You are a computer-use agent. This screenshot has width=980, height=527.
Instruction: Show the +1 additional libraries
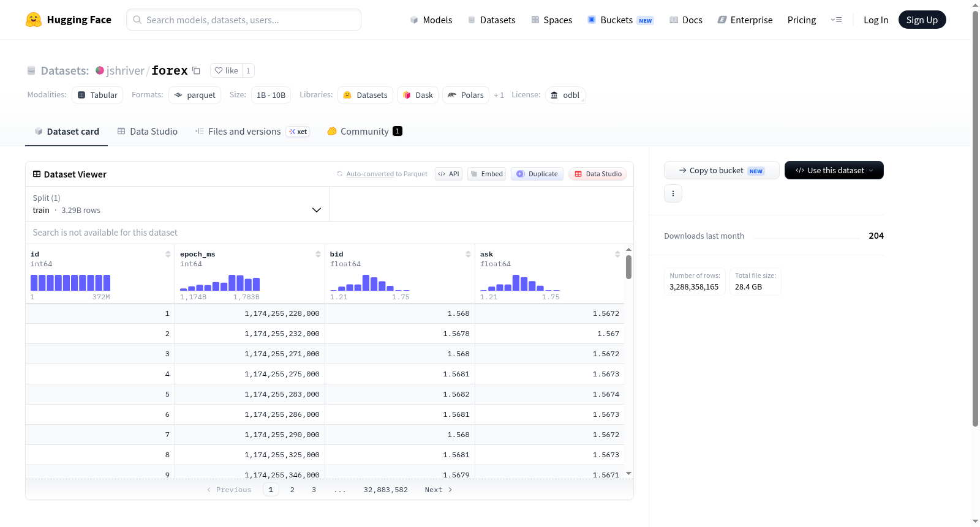click(x=499, y=95)
